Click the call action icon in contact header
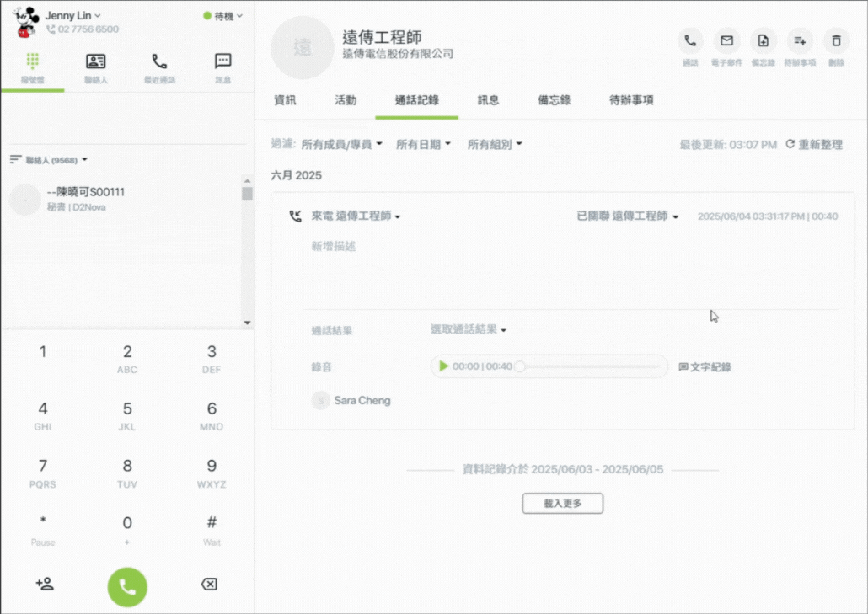This screenshot has height=614, width=868. click(x=690, y=41)
